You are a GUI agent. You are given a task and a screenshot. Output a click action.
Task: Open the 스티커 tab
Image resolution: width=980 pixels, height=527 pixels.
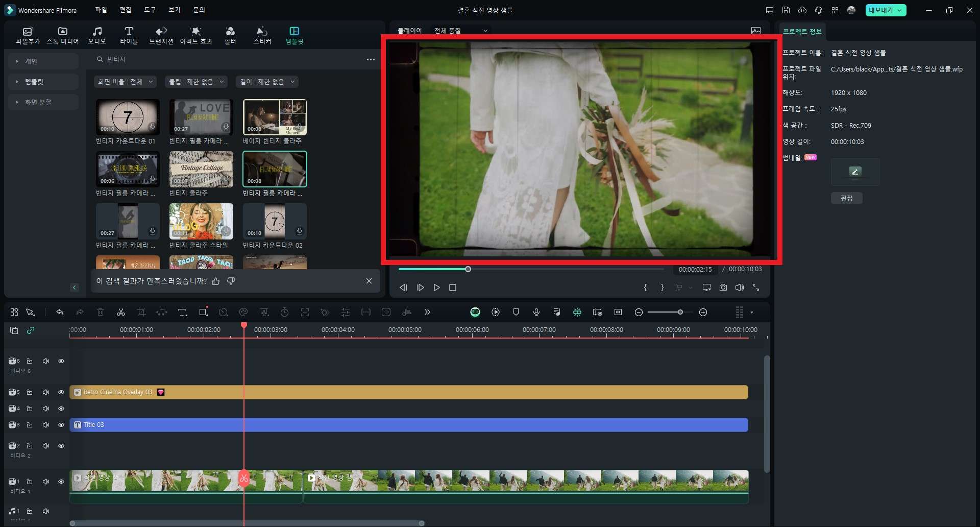tap(262, 36)
